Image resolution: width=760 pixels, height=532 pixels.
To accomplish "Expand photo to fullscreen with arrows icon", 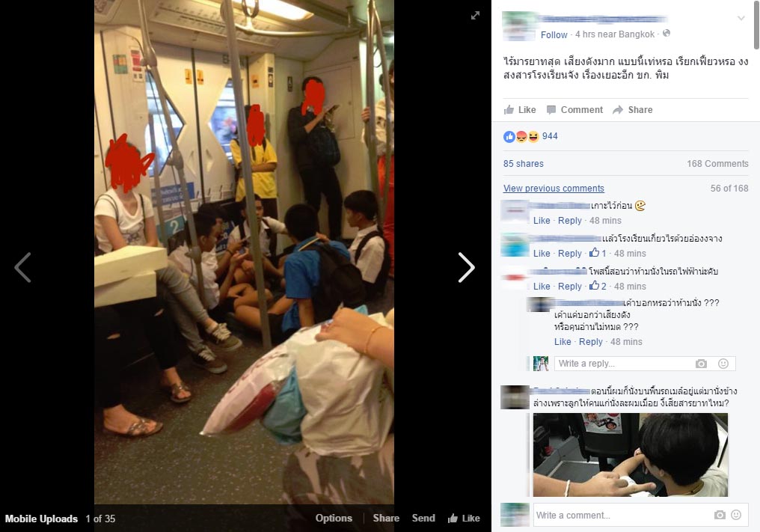I will pos(476,16).
